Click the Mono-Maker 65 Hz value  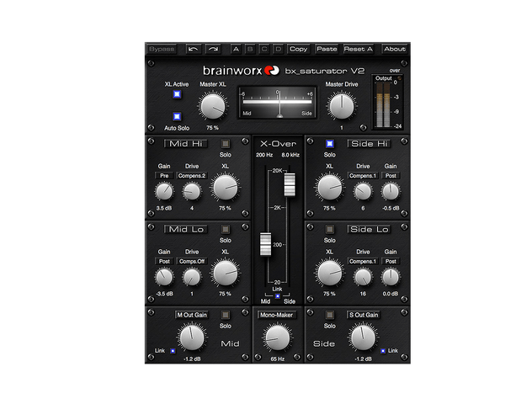(x=278, y=359)
